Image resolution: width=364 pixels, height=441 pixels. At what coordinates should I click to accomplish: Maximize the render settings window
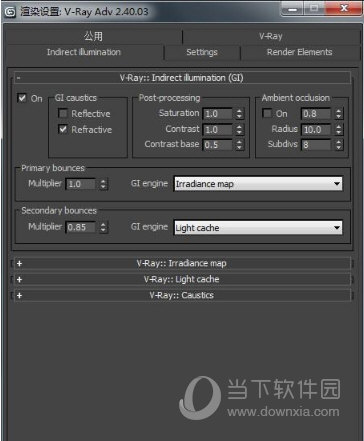click(314, 8)
